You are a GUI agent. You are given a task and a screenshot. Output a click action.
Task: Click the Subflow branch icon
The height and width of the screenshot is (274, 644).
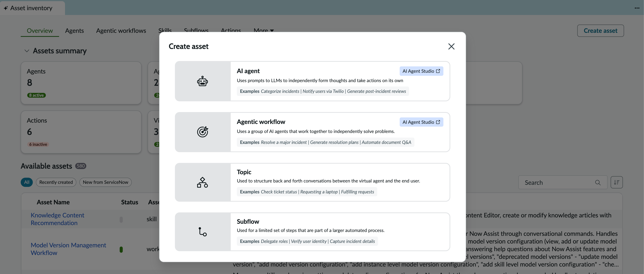(203, 232)
